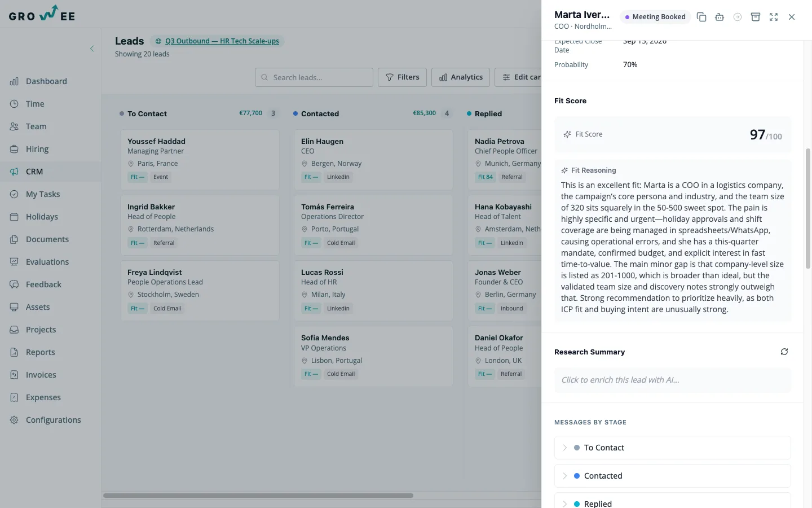
Task: Expand the Replied messages section
Action: click(672, 501)
